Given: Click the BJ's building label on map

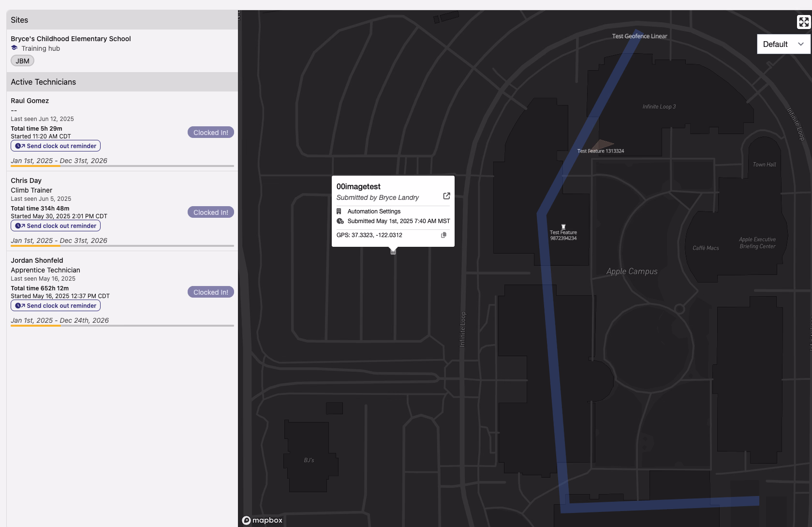Looking at the screenshot, I should 309,460.
